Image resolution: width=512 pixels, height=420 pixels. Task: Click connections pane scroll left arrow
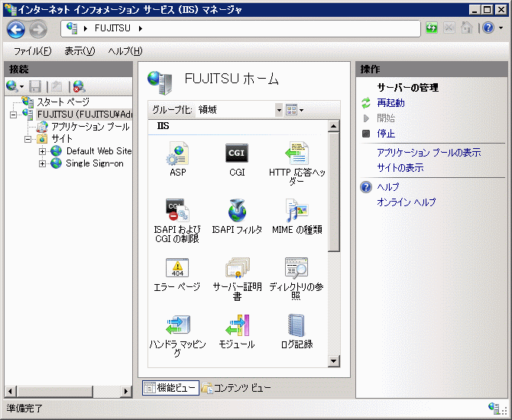[10, 391]
